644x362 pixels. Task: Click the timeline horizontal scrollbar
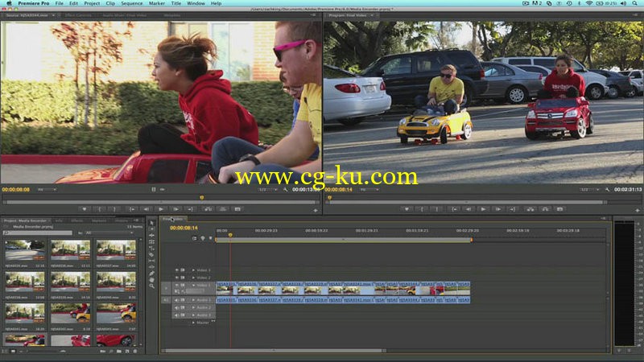pyautogui.click(x=274, y=351)
